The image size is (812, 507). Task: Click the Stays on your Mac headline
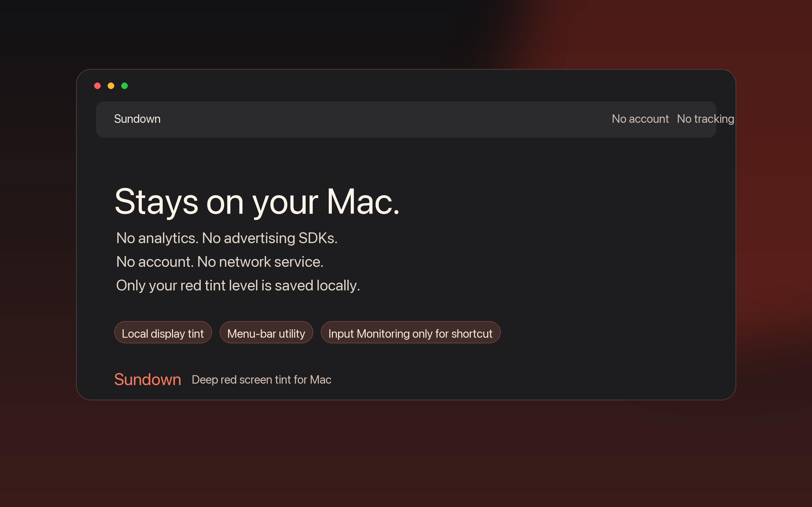click(257, 202)
